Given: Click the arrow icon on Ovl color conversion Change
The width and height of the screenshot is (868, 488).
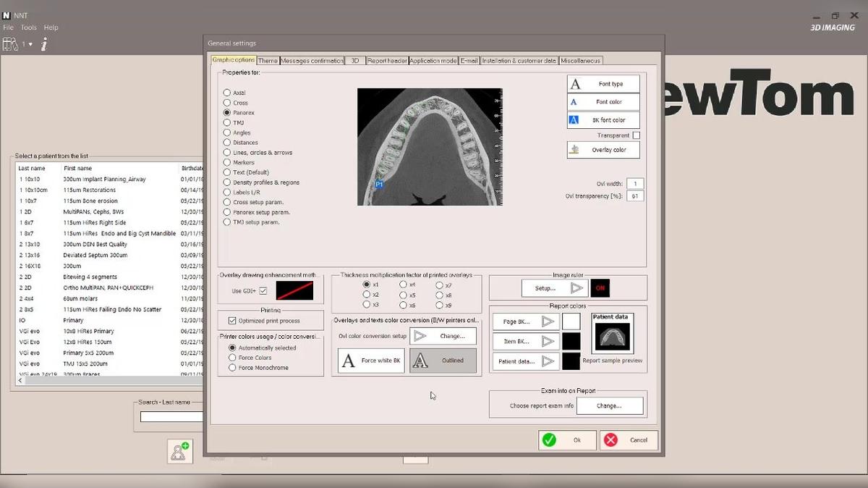Looking at the screenshot, I should click(420, 336).
